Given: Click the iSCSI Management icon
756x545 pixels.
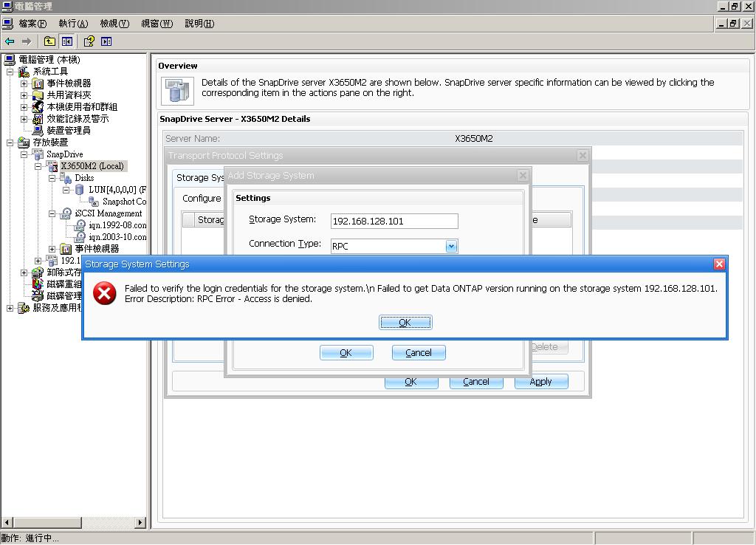Looking at the screenshot, I should [x=66, y=213].
